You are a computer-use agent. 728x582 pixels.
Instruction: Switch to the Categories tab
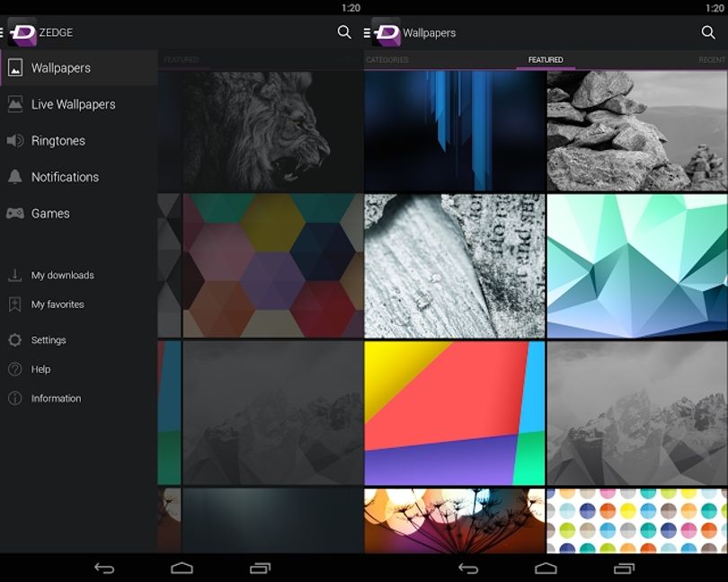(387, 60)
